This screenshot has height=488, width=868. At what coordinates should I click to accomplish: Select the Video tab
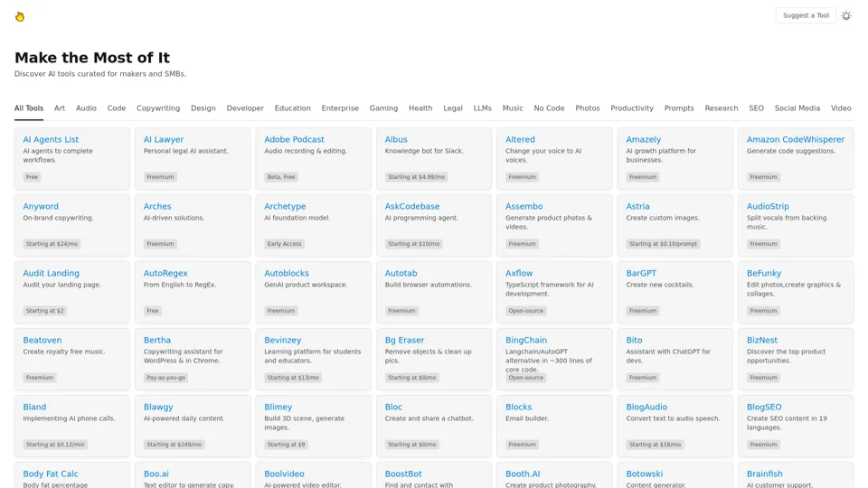841,108
